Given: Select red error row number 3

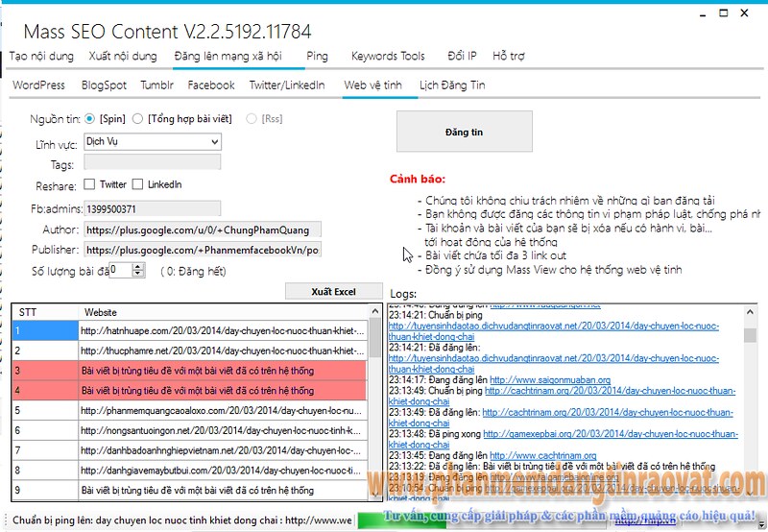Looking at the screenshot, I should coord(190,371).
